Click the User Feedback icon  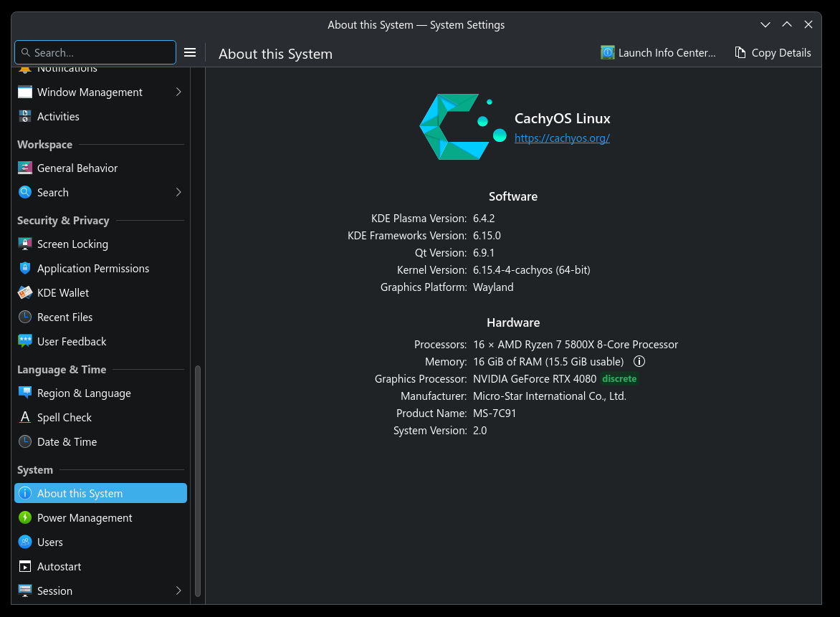click(x=25, y=342)
